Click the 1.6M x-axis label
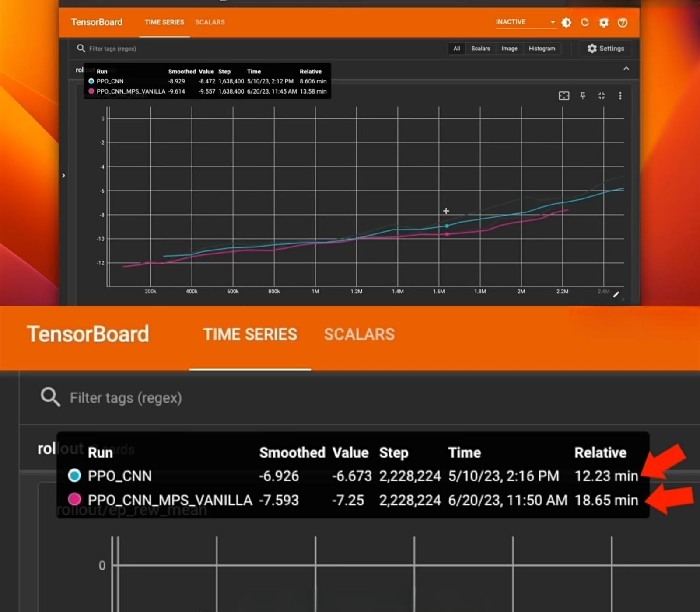 click(x=439, y=291)
